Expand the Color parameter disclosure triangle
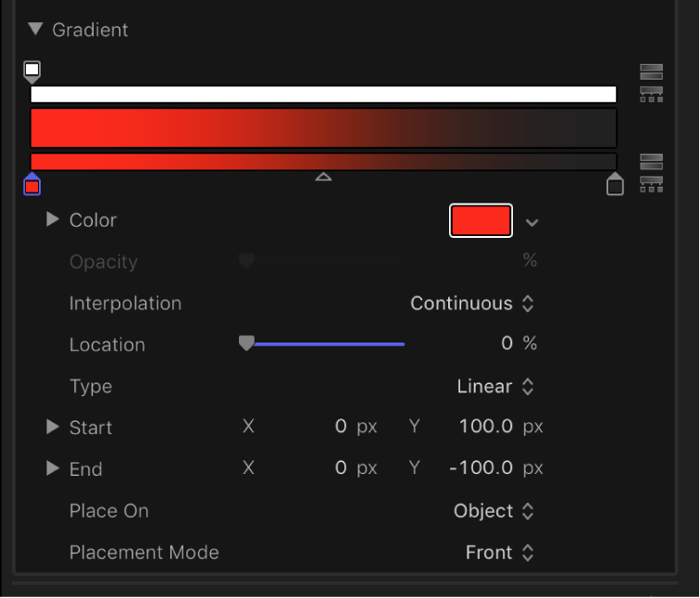 (53, 220)
